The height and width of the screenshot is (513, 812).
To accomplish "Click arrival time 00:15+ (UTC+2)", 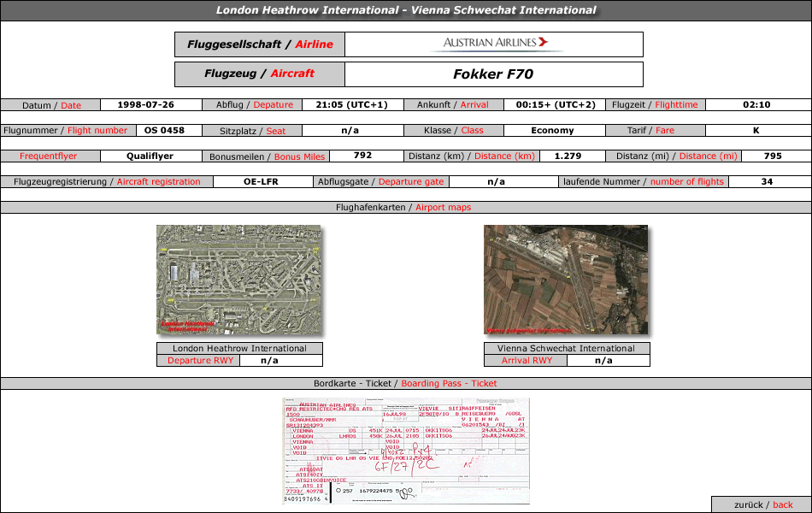I will [x=556, y=104].
